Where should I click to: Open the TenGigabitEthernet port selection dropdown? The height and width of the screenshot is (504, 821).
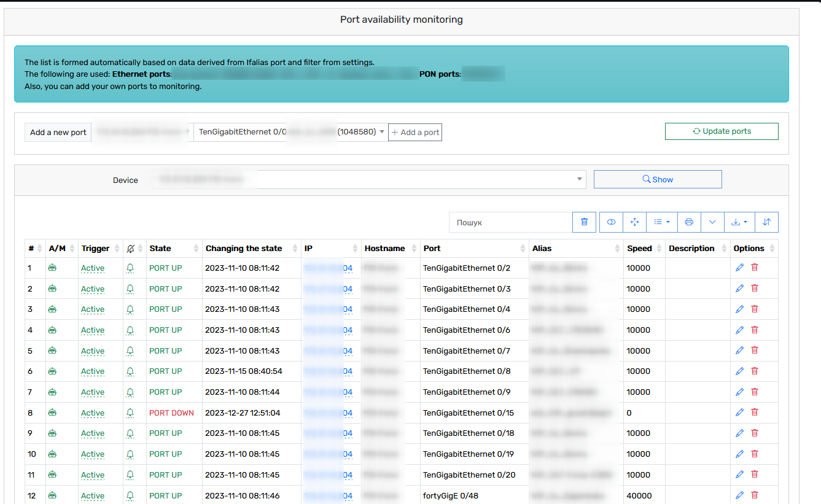[x=291, y=132]
